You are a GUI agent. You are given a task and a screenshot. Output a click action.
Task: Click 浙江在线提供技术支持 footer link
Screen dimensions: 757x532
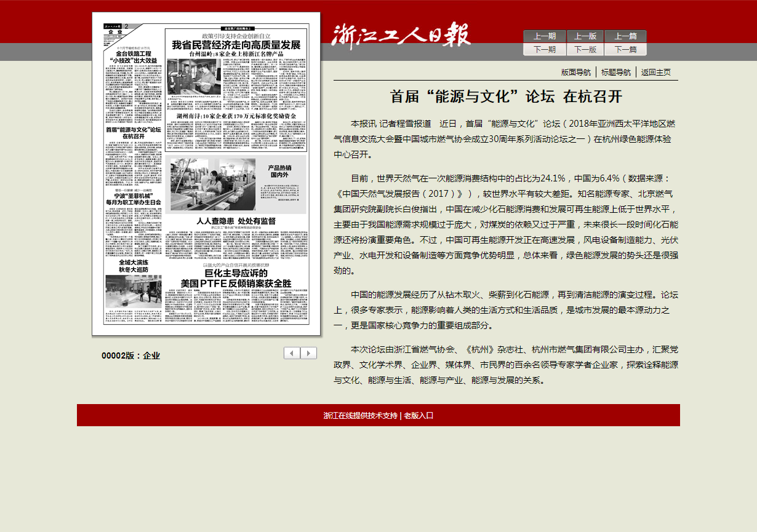pyautogui.click(x=361, y=415)
